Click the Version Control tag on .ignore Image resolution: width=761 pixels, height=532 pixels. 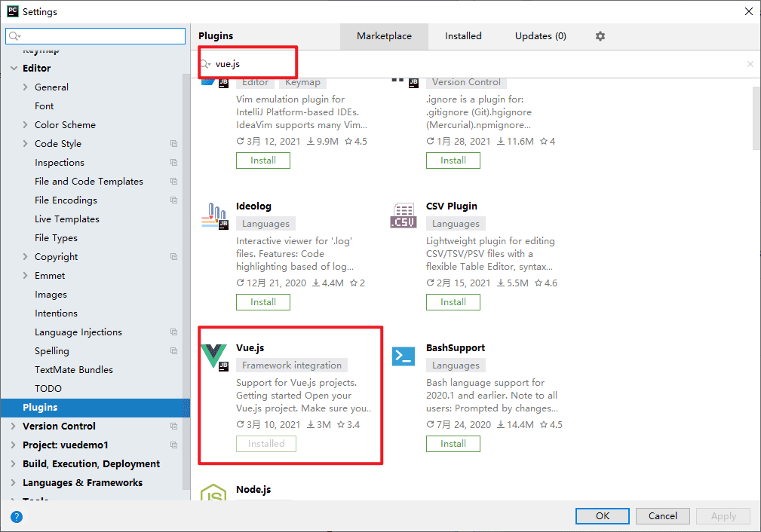(x=466, y=82)
